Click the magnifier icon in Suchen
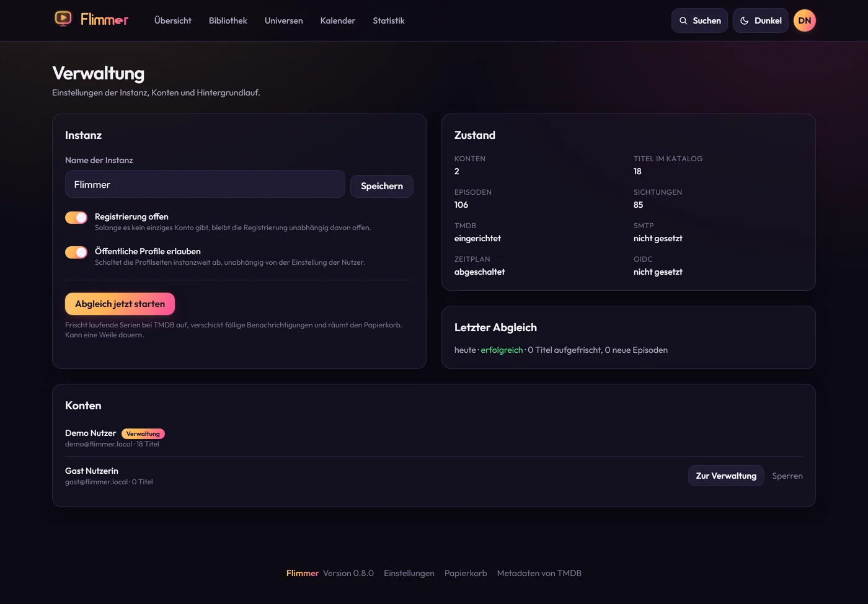The height and width of the screenshot is (604, 868). (x=683, y=20)
